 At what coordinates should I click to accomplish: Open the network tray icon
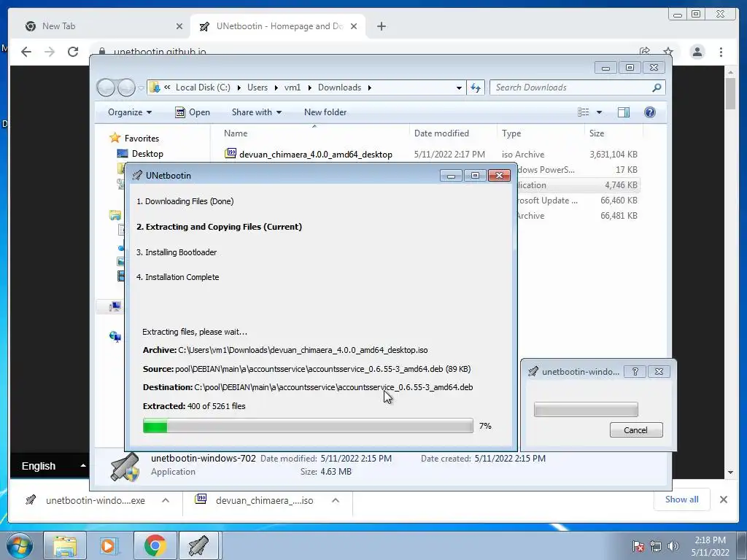pos(656,546)
